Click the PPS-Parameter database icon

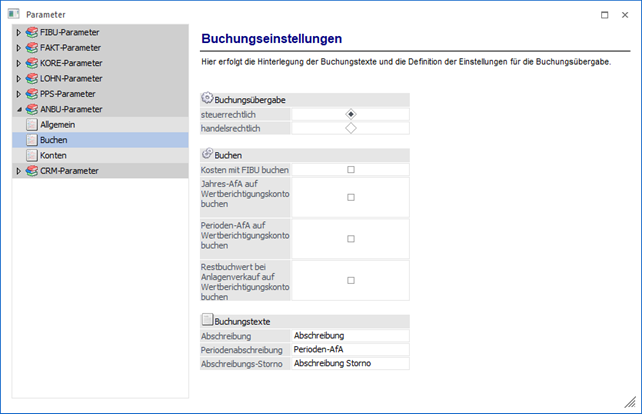(31, 93)
